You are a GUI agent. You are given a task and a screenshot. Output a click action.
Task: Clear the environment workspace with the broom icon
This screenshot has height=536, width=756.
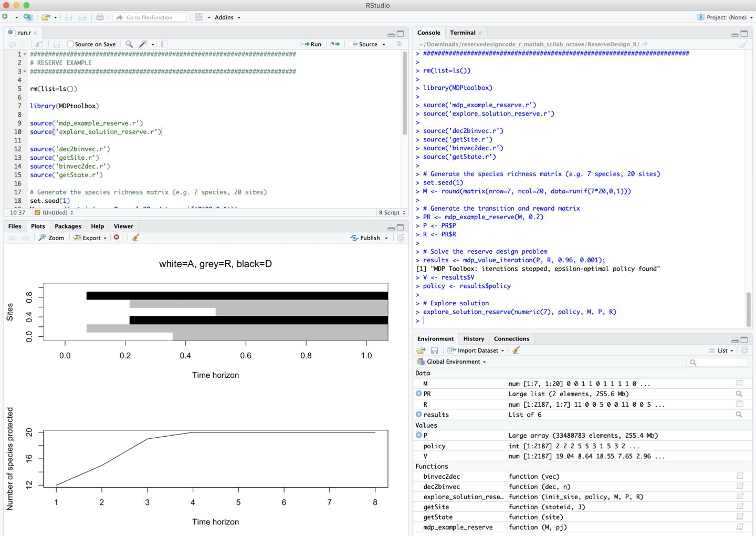[x=516, y=351]
